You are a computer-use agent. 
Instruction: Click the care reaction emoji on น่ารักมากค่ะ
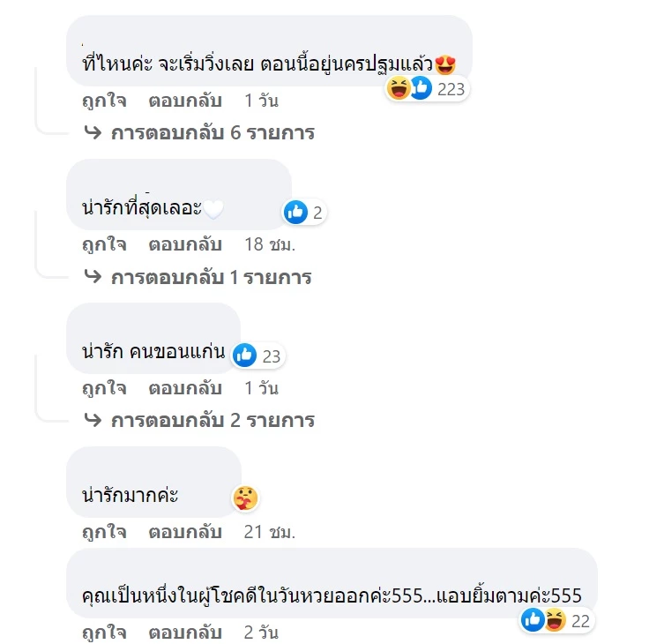243,498
